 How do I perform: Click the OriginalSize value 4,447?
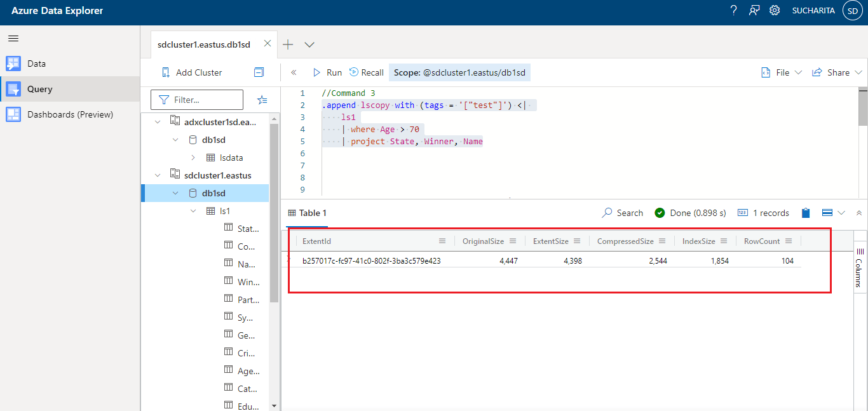point(508,260)
